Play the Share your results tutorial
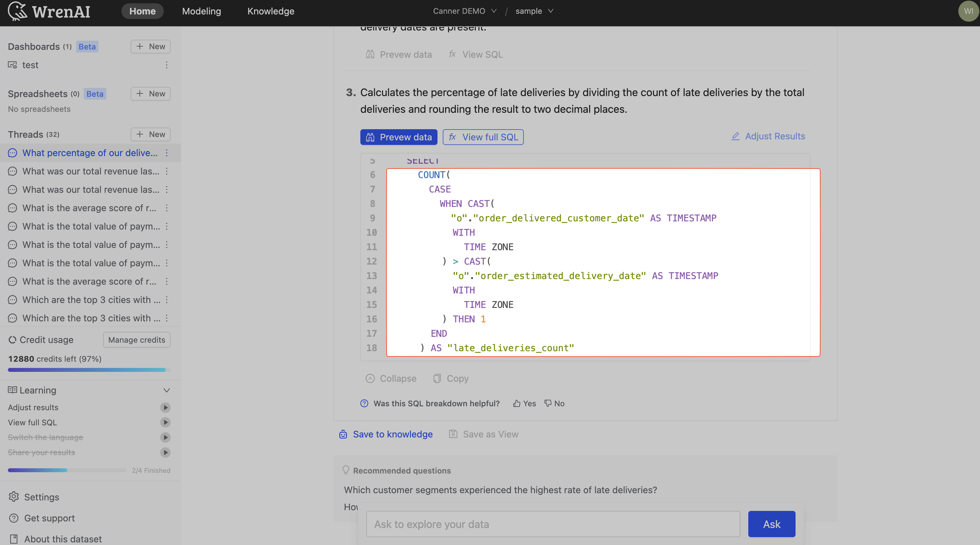 coord(165,452)
